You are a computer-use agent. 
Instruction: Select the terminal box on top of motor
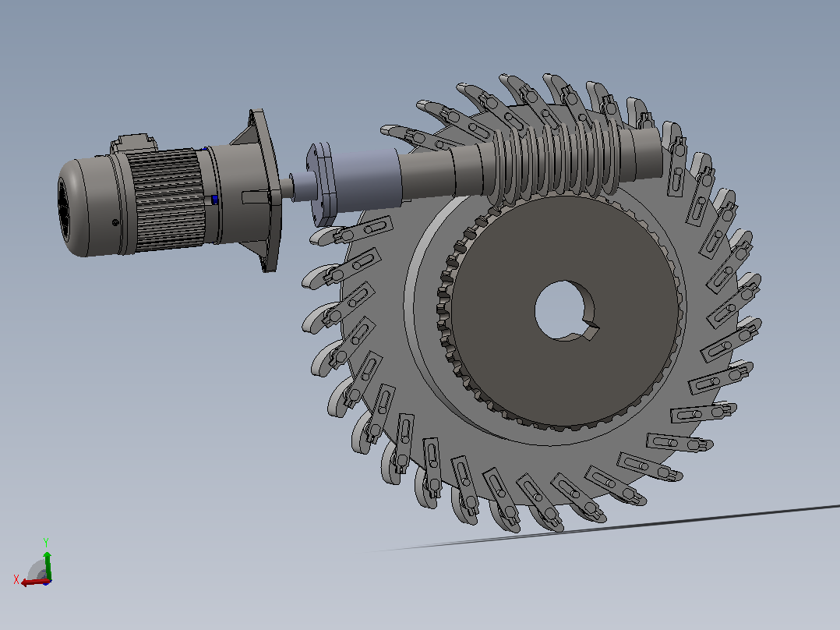[x=133, y=143]
